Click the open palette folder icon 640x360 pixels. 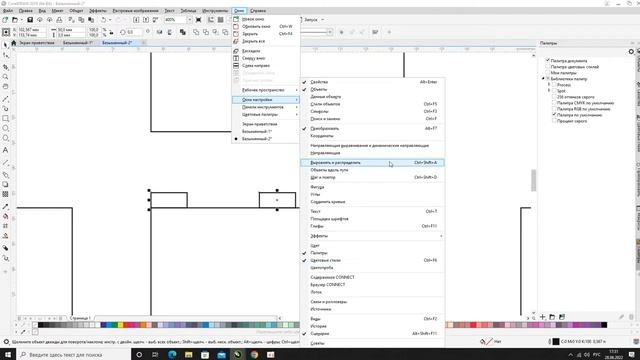tap(552, 317)
